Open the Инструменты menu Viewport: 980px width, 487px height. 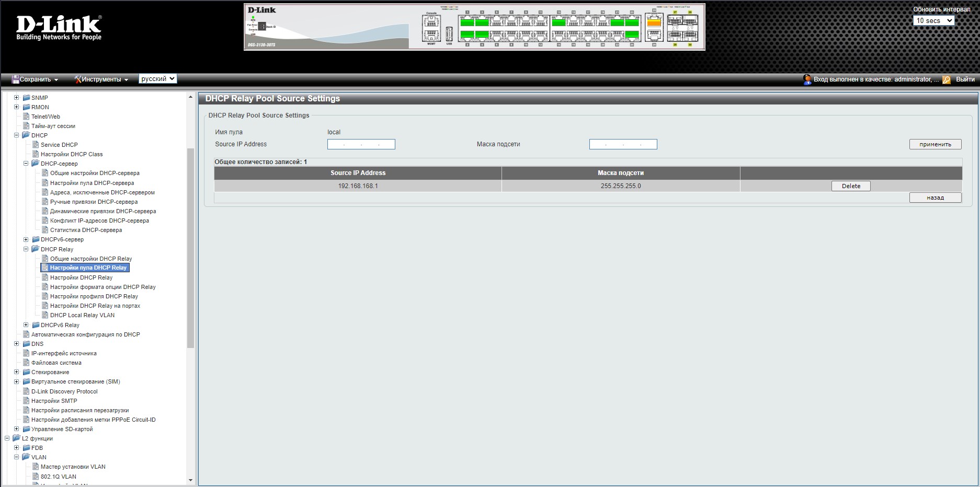tap(105, 79)
